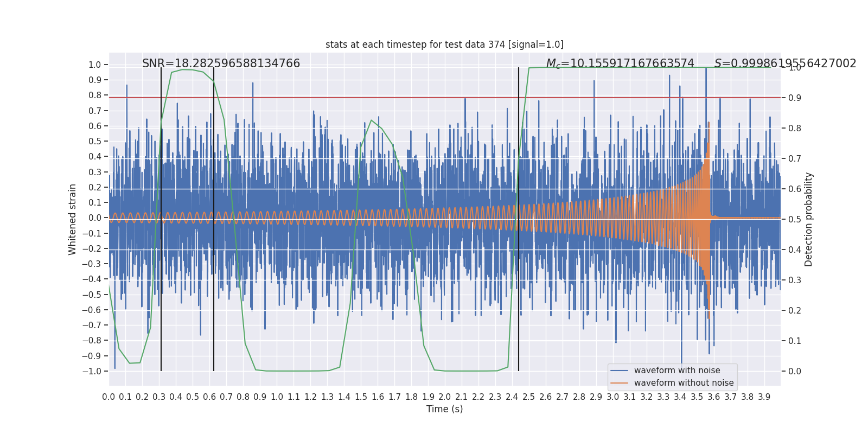The image size is (868, 434).
Task: Click the 'waveform without noise' legend entry
Action: (684, 383)
